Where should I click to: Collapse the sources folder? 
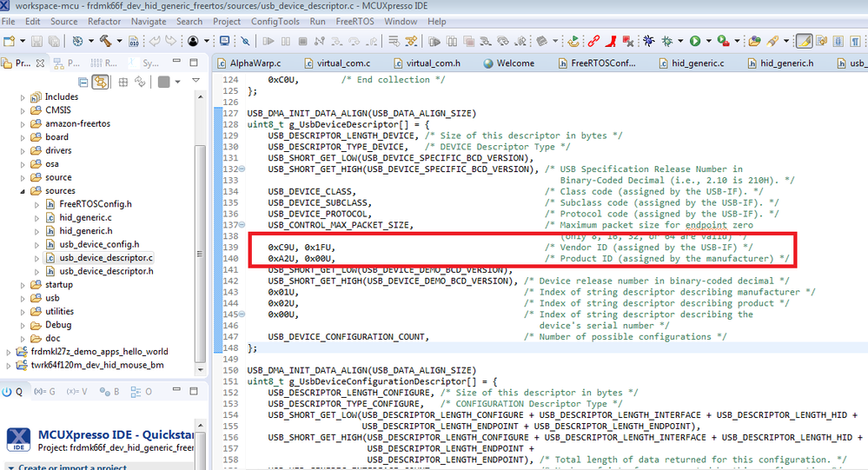tap(23, 191)
